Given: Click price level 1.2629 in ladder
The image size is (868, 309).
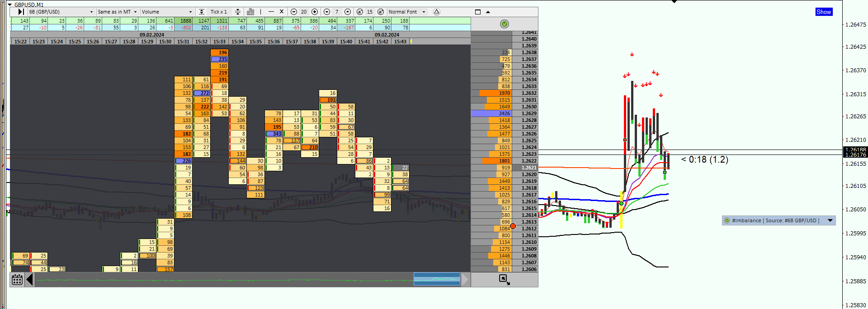Looking at the screenshot, I should click(525, 113).
